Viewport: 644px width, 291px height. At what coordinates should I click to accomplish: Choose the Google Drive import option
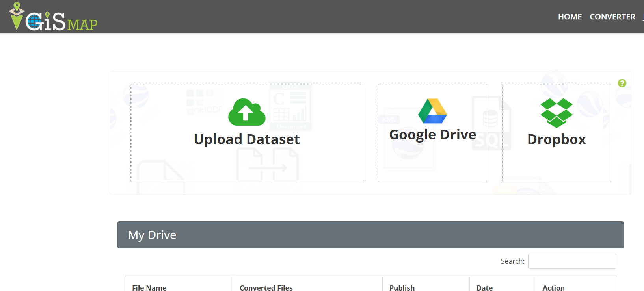tap(432, 133)
